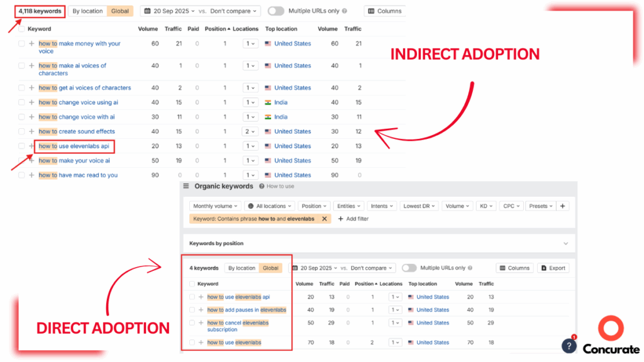This screenshot has height=362, width=644.
Task: Tick checkbox for 'how to get ai voices of characters'
Action: point(21,88)
